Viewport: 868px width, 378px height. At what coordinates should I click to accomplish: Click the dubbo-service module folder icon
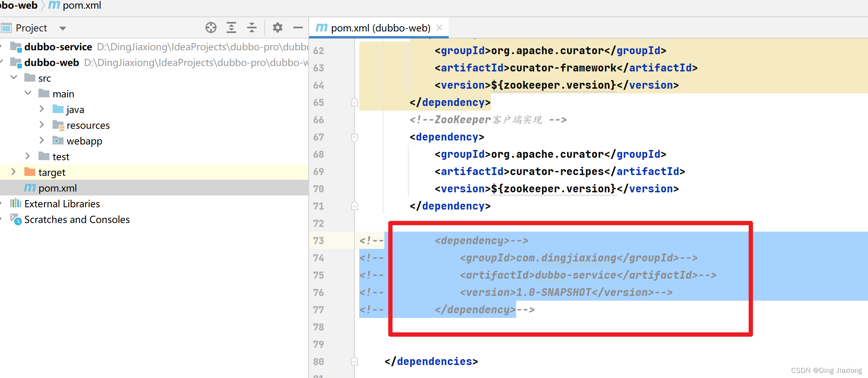coord(16,47)
